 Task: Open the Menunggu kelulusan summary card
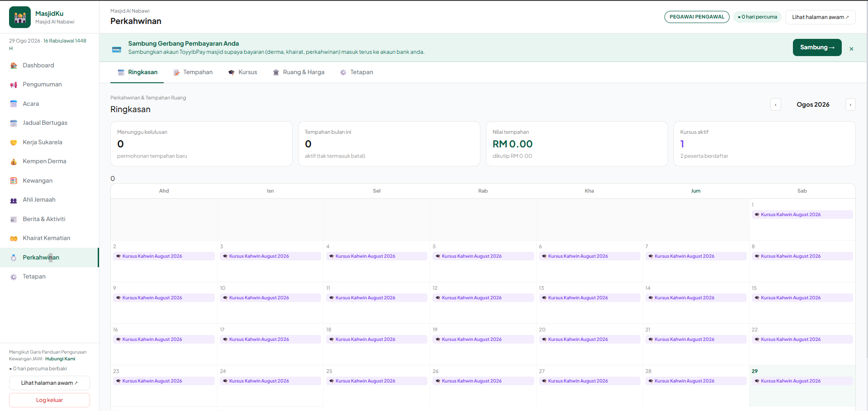pyautogui.click(x=201, y=144)
